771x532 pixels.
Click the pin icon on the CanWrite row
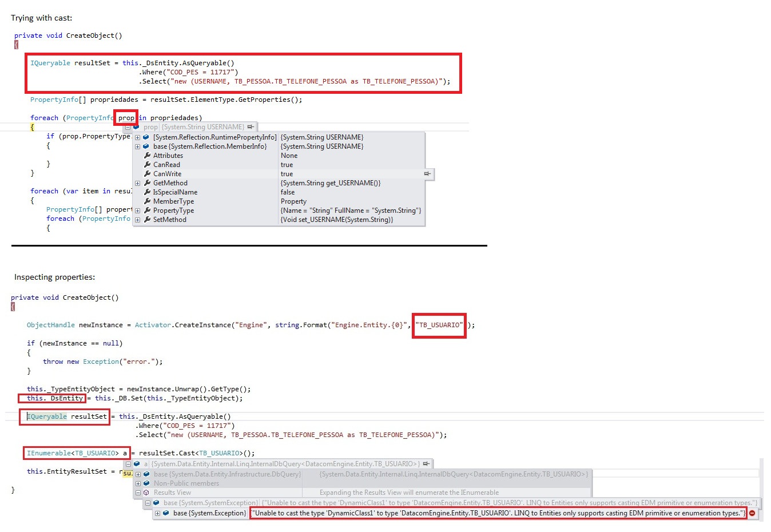tap(427, 173)
